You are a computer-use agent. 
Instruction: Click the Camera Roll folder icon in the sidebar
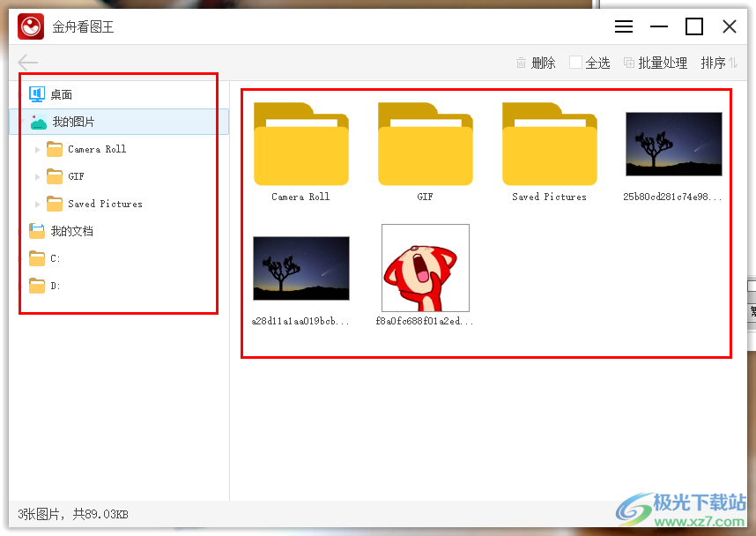tap(55, 149)
